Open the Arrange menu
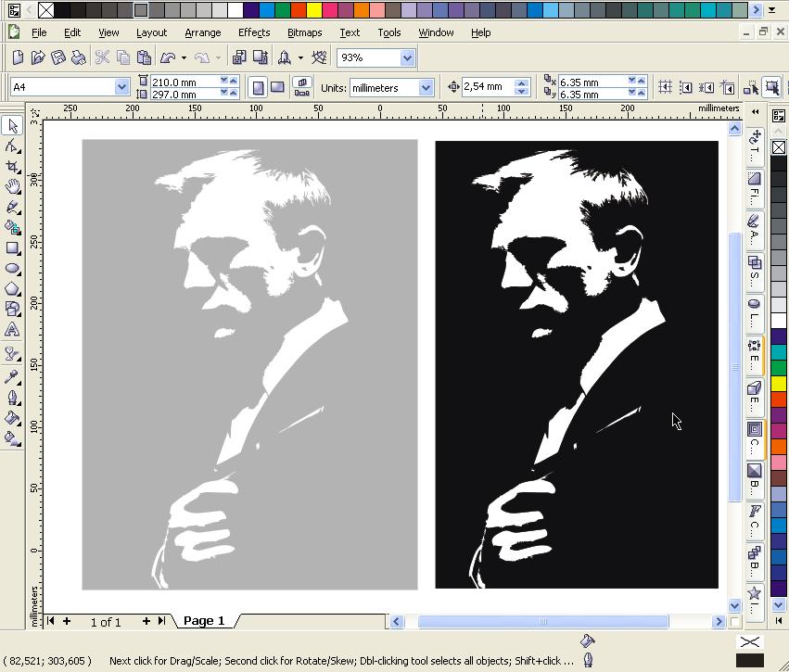Screen dimensions: 789x672 click(203, 32)
